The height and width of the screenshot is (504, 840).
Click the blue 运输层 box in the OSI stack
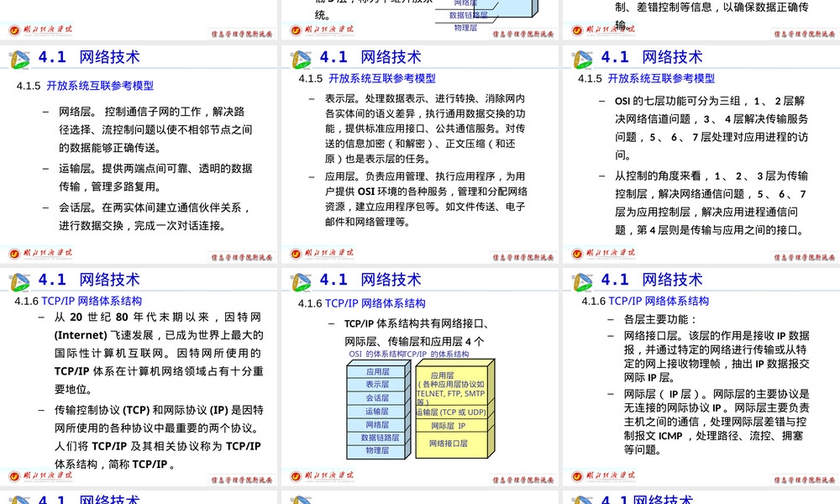point(376,412)
